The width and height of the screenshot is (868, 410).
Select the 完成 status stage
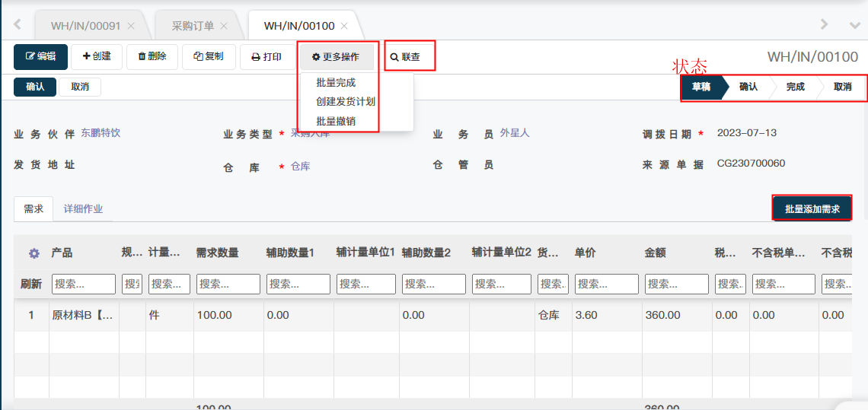pyautogui.click(x=795, y=87)
